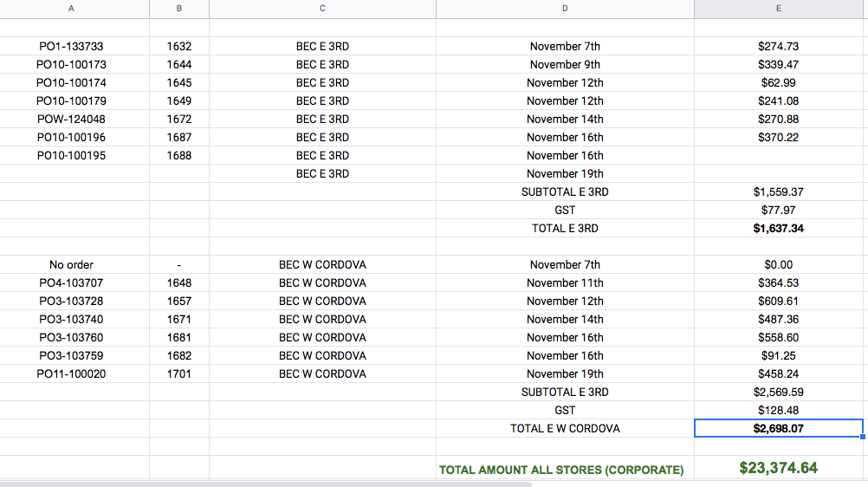The height and width of the screenshot is (487, 868).
Task: Click the November 11th date cell
Action: point(565,283)
